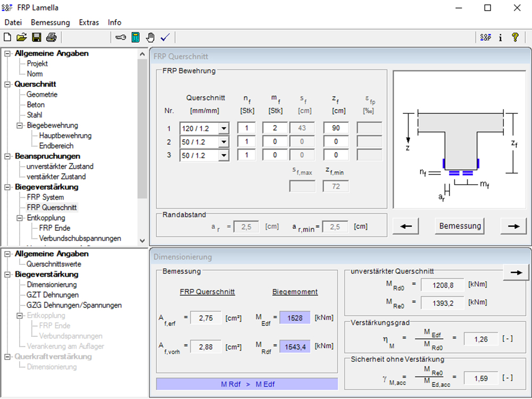Open the Bemessung menu
Viewport: 532px width, 399px height.
(50, 22)
